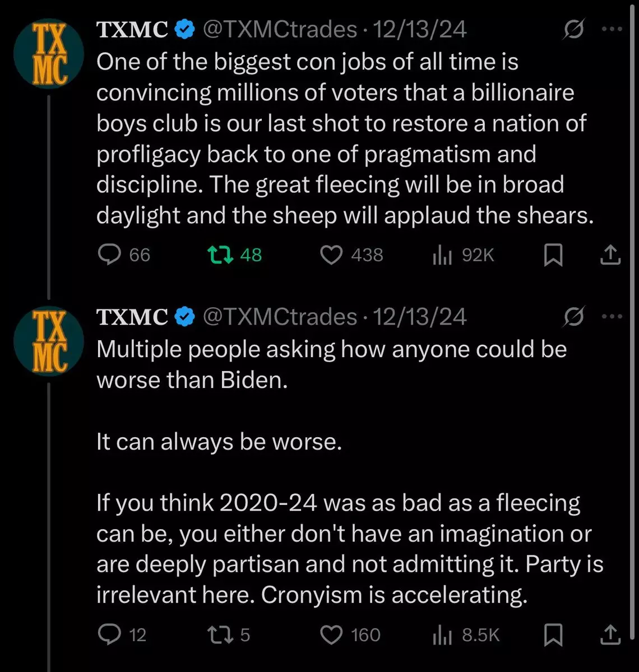This screenshot has height=672, width=639.
Task: Share the first tweet
Action: coord(610,255)
